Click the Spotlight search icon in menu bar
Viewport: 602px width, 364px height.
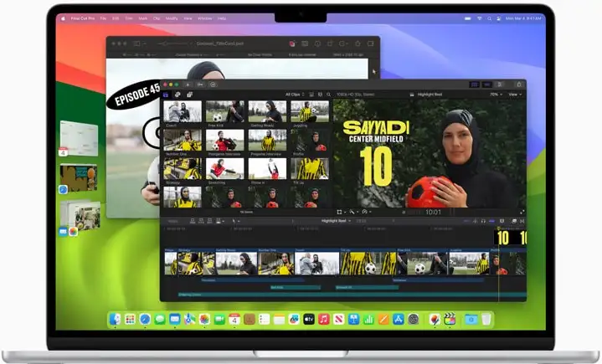pyautogui.click(x=489, y=18)
